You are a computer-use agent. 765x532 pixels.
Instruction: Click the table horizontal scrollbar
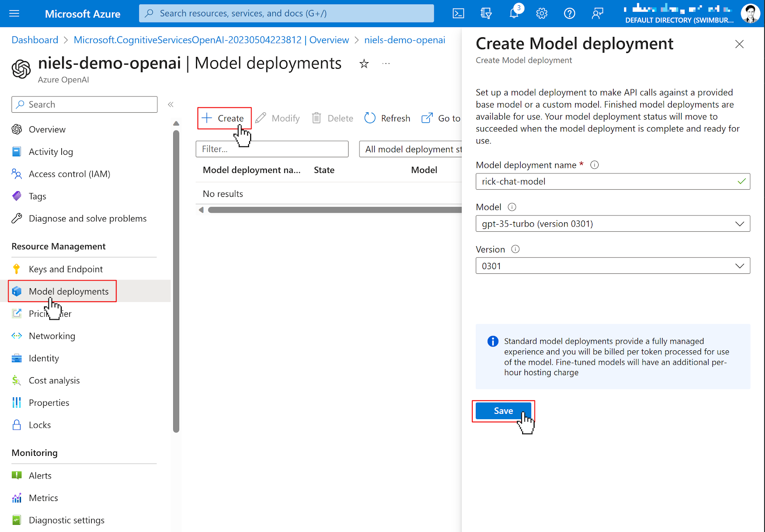pos(335,210)
